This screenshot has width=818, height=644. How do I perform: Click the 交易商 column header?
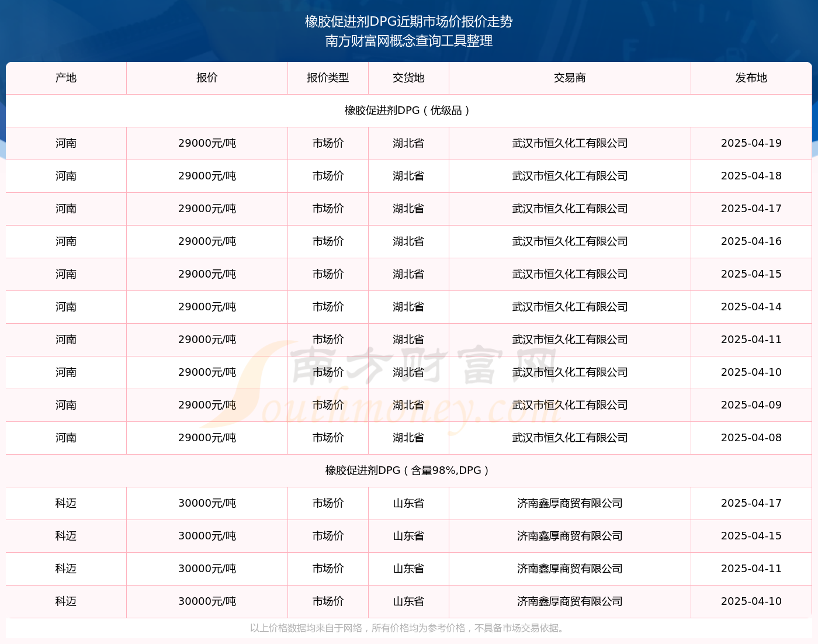[570, 78]
